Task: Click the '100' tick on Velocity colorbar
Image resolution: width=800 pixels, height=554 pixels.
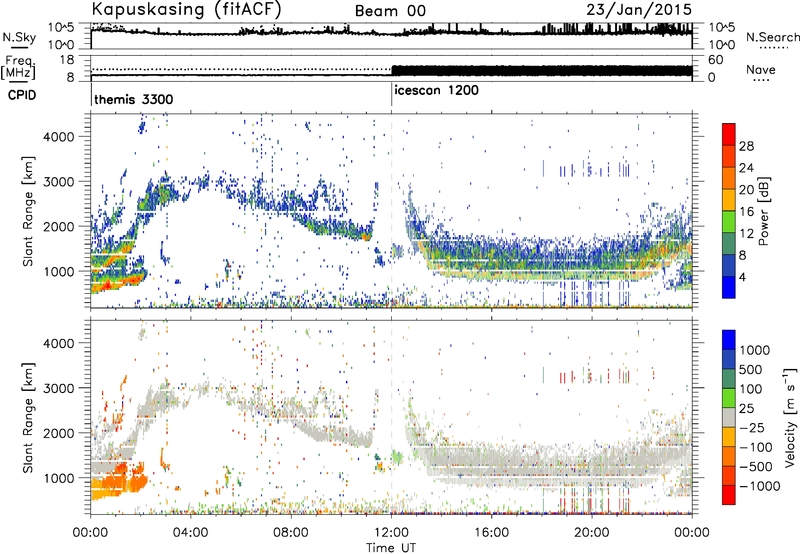Action: [x=751, y=389]
